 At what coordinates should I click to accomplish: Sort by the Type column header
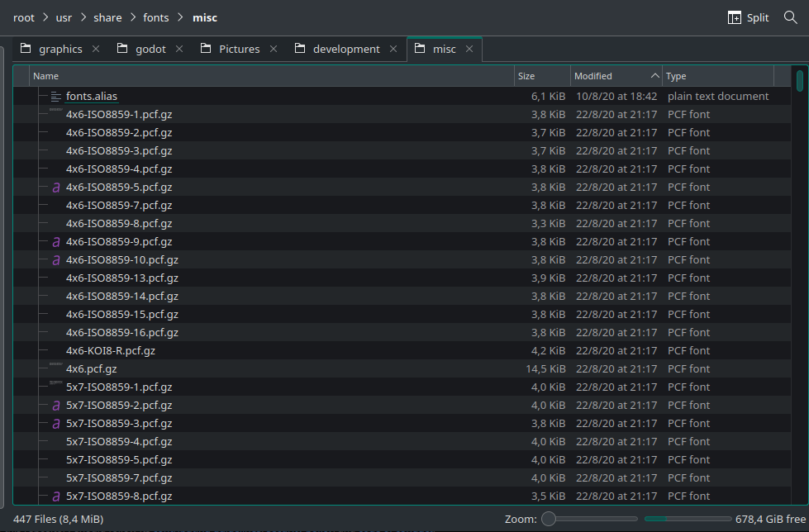[717, 76]
